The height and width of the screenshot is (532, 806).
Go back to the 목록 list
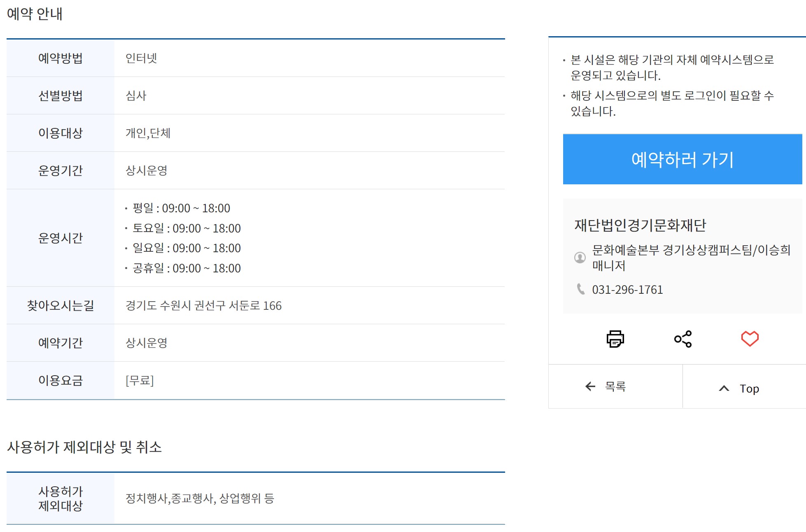pos(615,386)
